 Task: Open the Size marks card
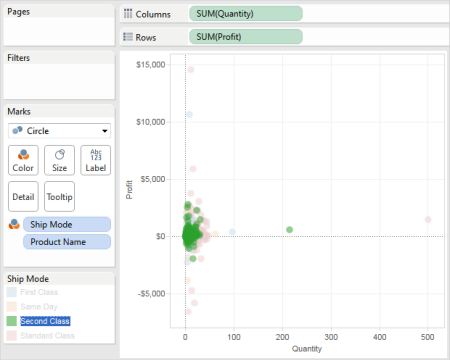pyautogui.click(x=59, y=160)
